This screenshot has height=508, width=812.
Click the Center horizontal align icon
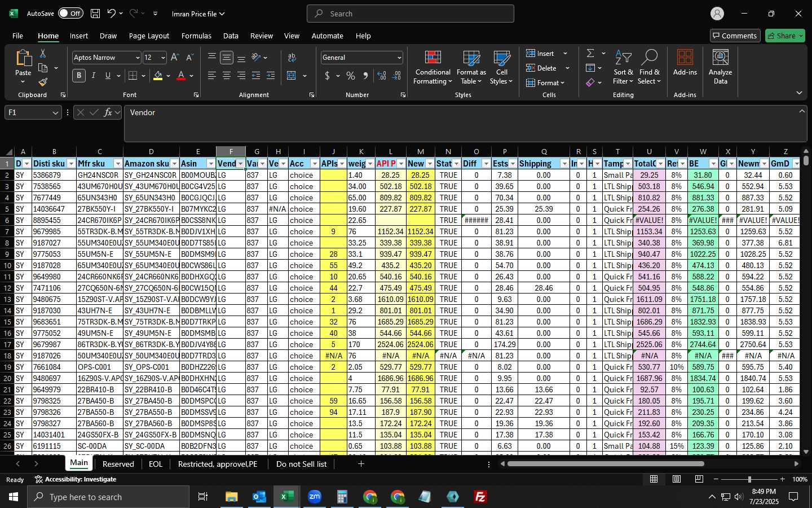tap(227, 76)
